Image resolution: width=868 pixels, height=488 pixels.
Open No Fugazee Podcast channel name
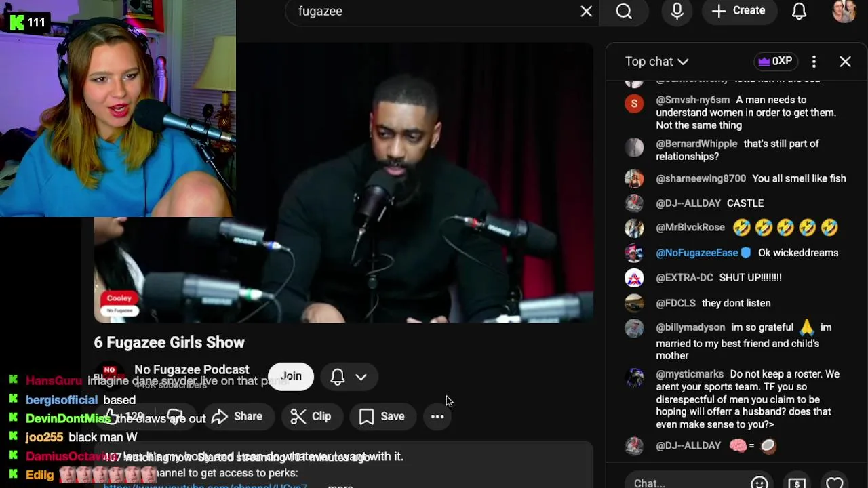(x=192, y=370)
